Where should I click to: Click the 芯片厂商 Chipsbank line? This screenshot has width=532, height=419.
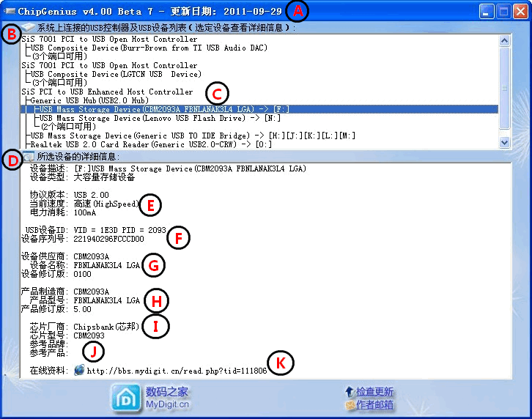(84, 327)
